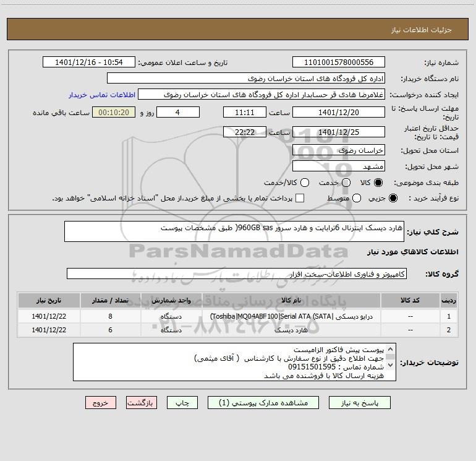Select the متوسط purchase type radio

pos(357,198)
